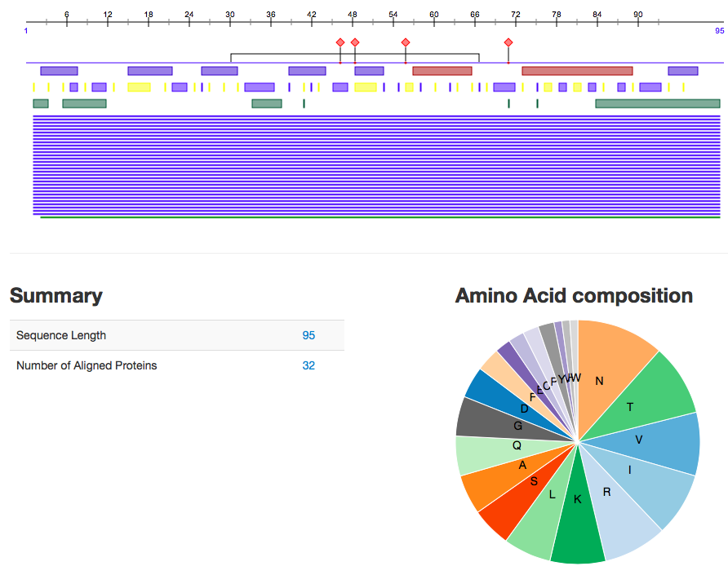Open the Number of Aligned Proteins value 32

309,365
